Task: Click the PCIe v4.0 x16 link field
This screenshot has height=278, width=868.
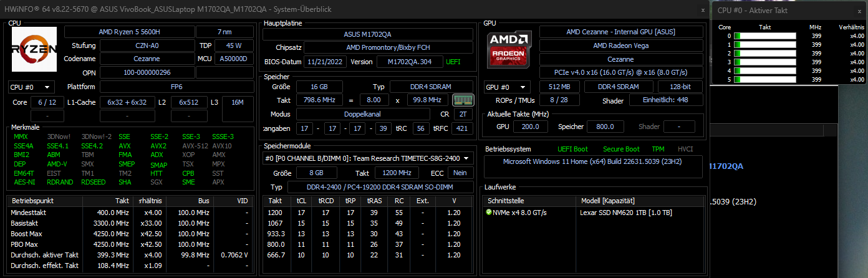Action: (x=621, y=73)
